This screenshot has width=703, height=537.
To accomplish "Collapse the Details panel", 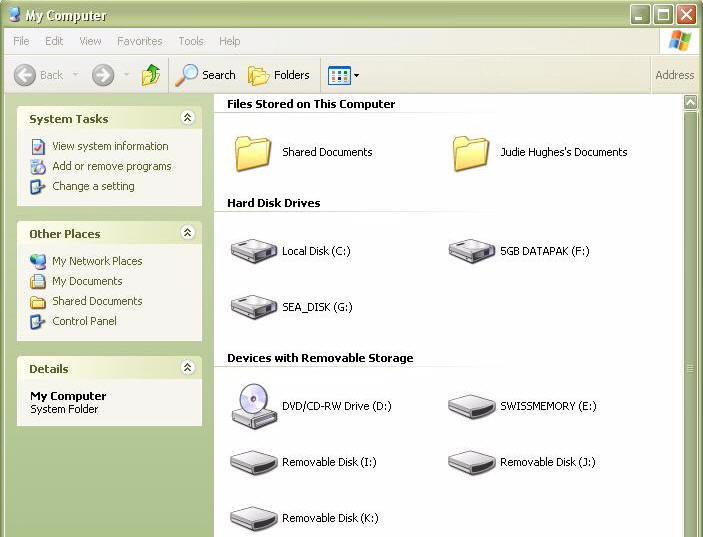I will [x=187, y=368].
